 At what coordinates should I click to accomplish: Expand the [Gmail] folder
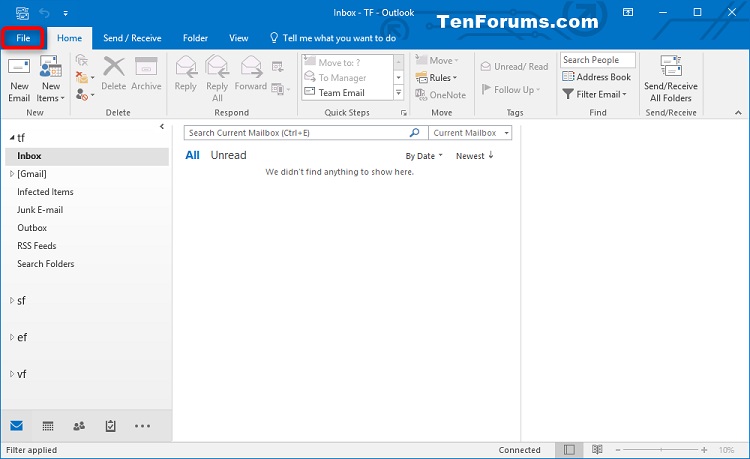pyautogui.click(x=12, y=174)
